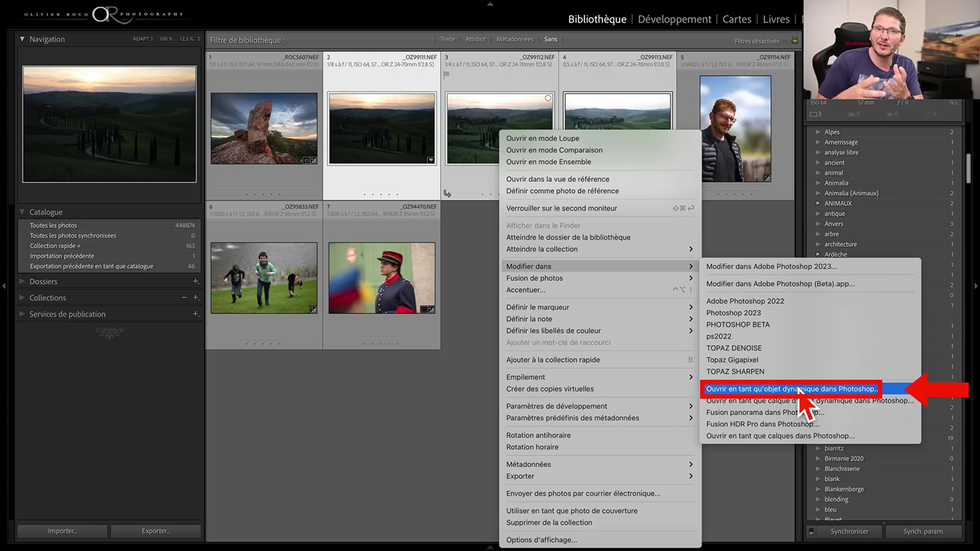The height and width of the screenshot is (551, 980).
Task: Click the Synch. param. button
Action: click(x=923, y=531)
